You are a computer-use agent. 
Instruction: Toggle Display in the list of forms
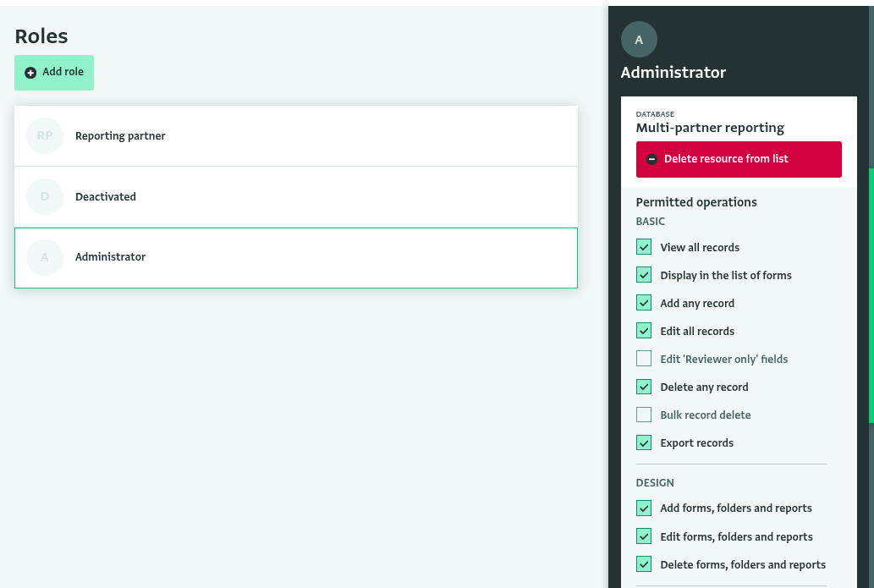click(644, 275)
